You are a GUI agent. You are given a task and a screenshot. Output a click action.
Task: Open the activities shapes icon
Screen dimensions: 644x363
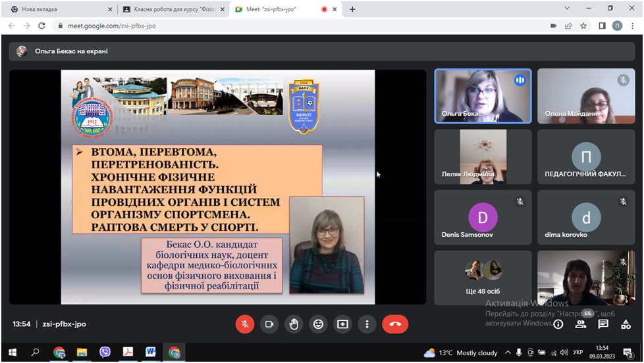pos(626,324)
